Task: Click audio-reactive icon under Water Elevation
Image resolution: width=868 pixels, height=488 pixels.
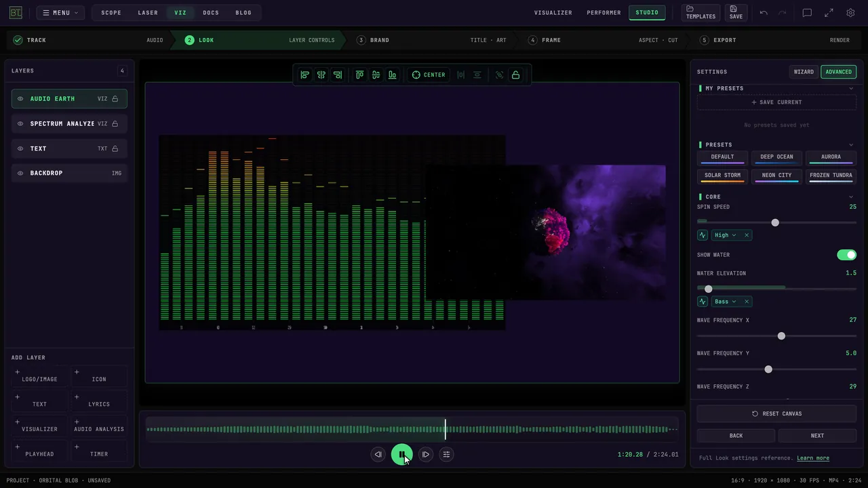Action: pyautogui.click(x=703, y=302)
